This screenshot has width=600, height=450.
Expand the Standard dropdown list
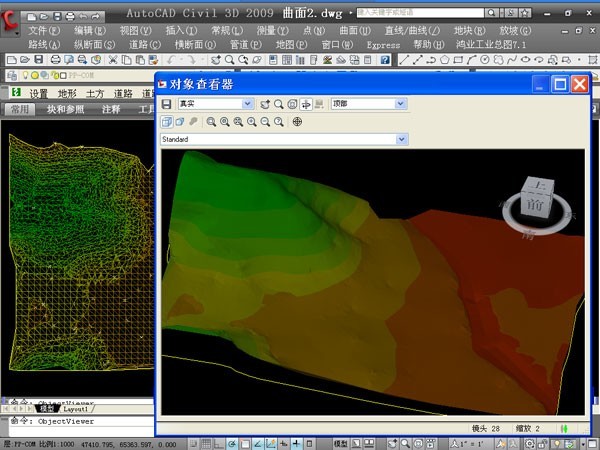pyautogui.click(x=401, y=139)
